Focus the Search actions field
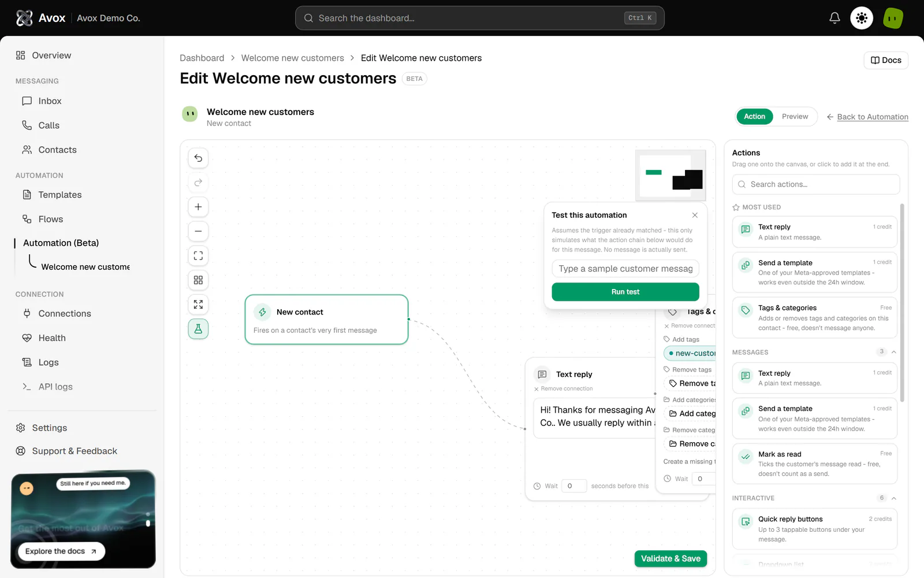 pyautogui.click(x=816, y=184)
